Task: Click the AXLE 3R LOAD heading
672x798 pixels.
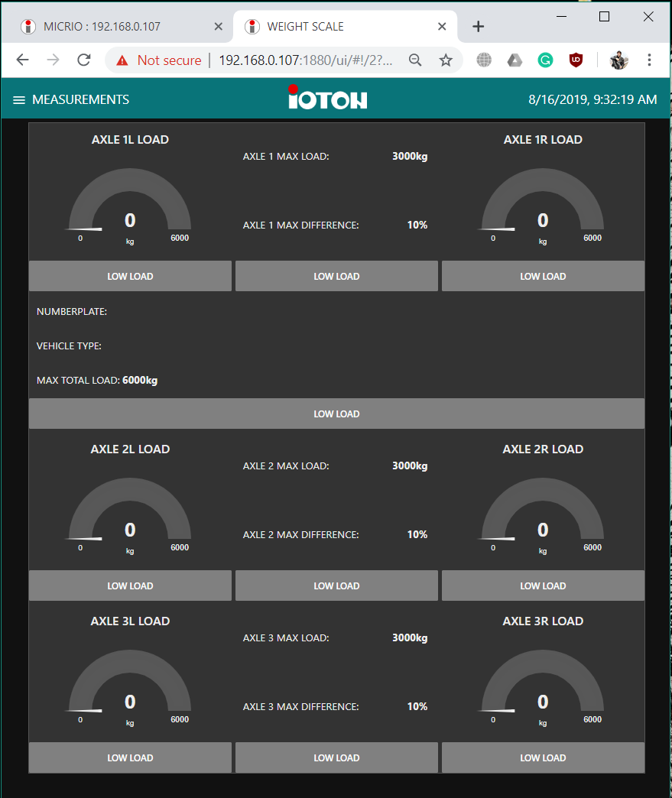Action: (544, 621)
